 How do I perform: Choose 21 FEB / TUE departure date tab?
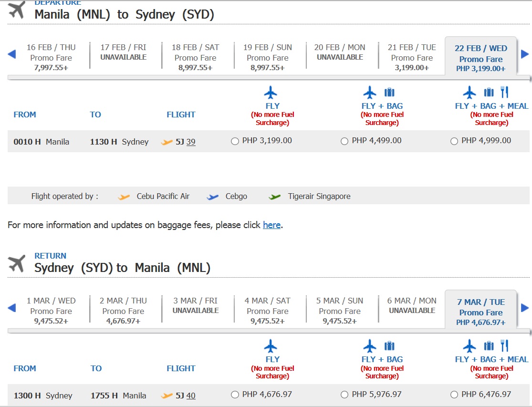pyautogui.click(x=412, y=57)
